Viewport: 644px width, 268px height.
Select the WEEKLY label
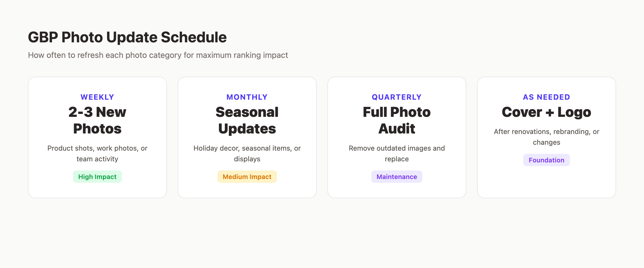click(97, 97)
